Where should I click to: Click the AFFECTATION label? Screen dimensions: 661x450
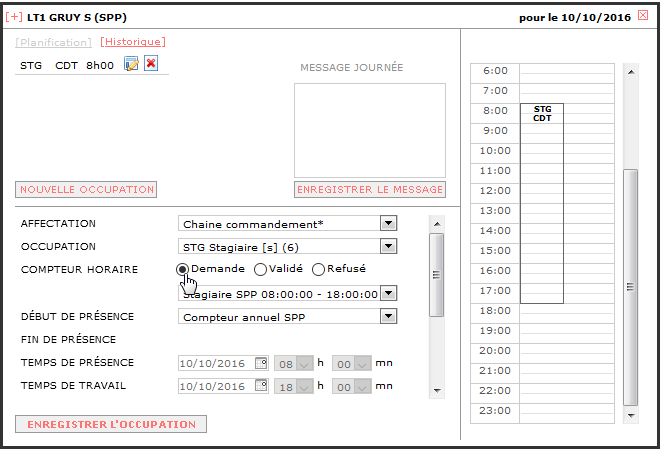[x=58, y=224]
